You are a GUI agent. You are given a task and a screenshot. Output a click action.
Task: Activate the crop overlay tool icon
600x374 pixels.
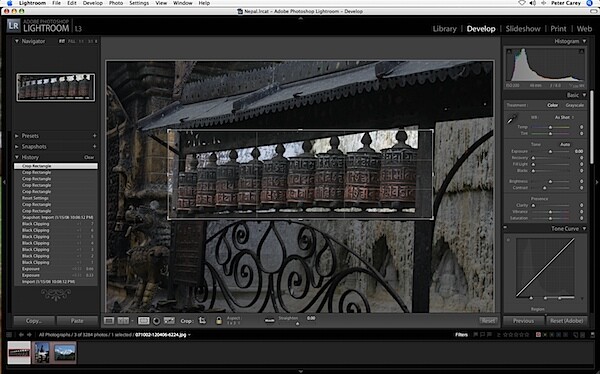click(143, 321)
